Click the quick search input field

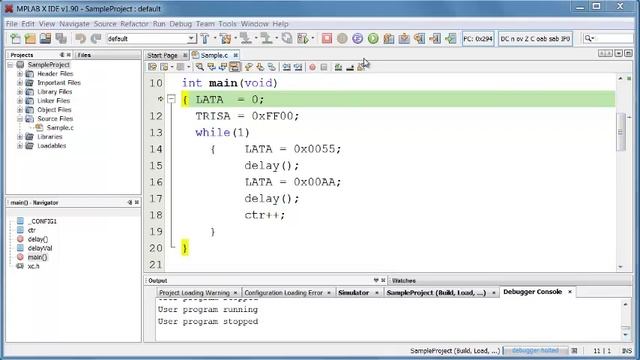point(608,39)
